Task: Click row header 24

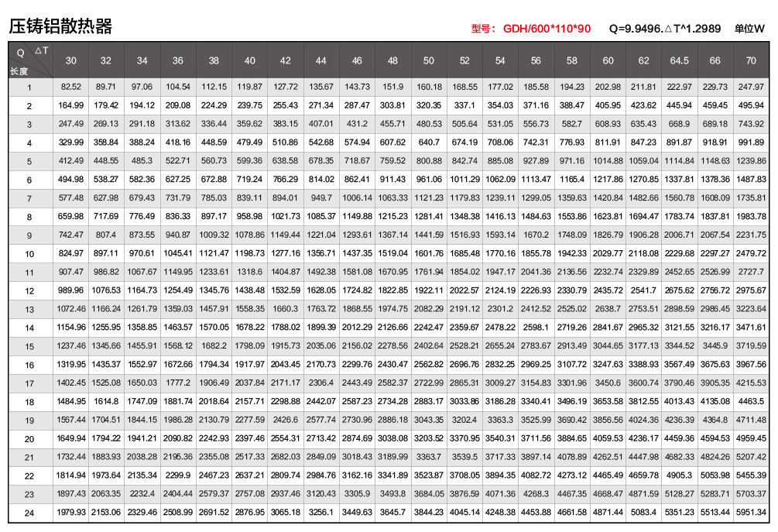Action: 29,513
